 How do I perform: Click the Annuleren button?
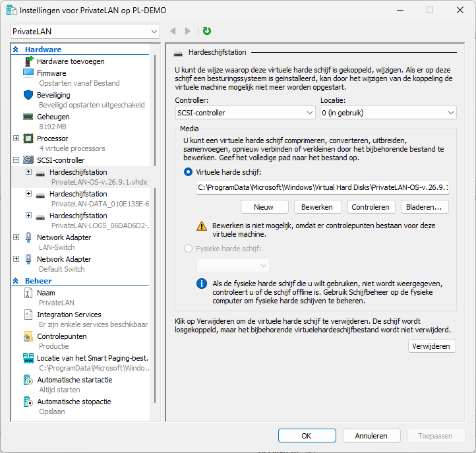[x=371, y=436]
